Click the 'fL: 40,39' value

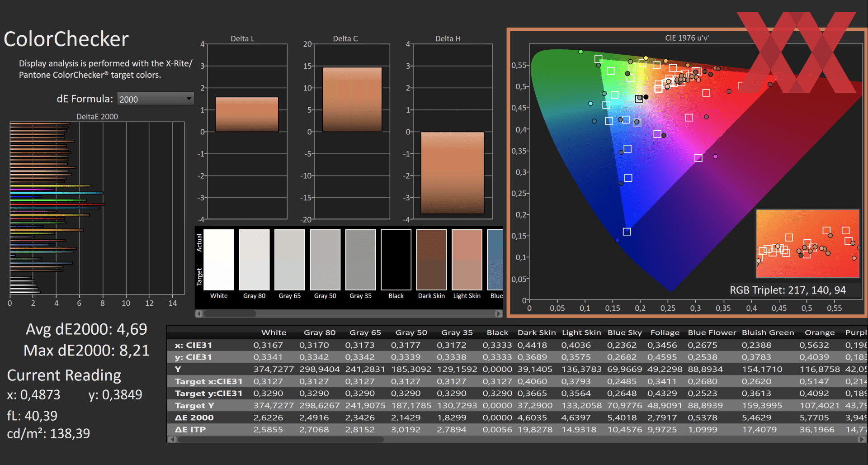(32, 416)
